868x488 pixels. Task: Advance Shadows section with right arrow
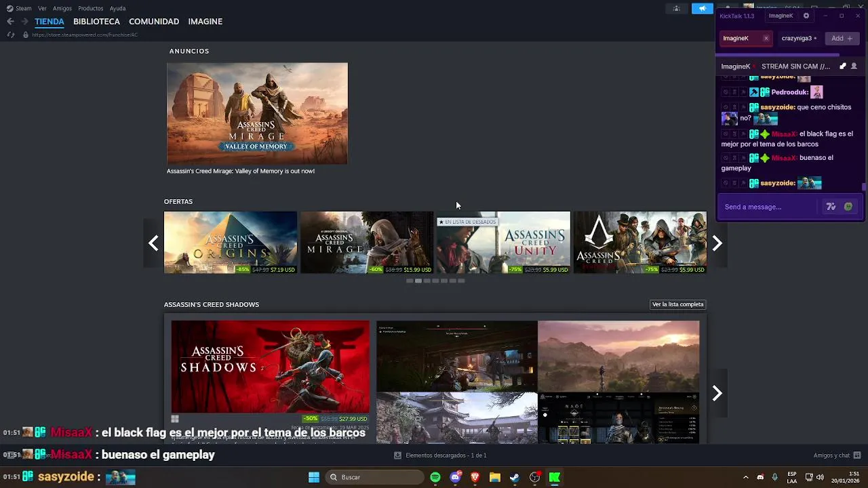coord(717,393)
